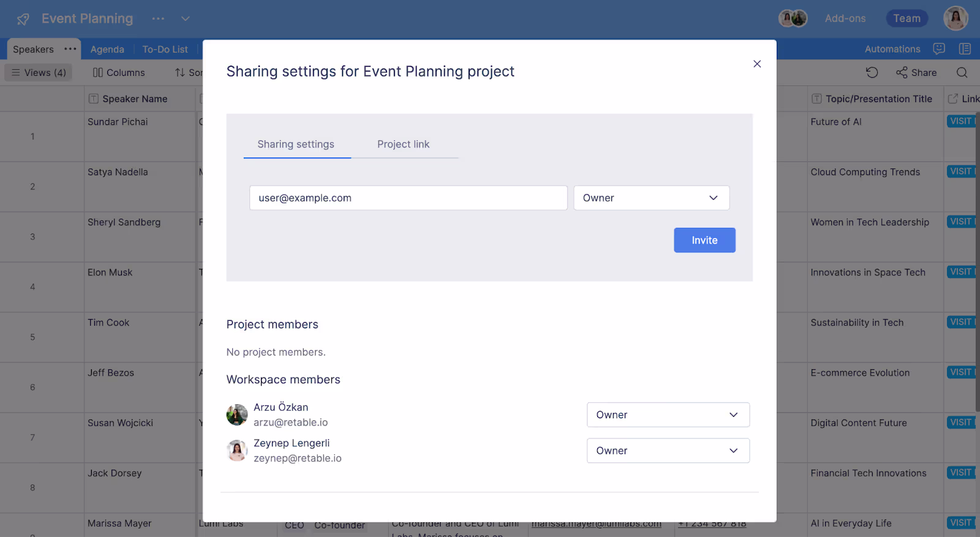This screenshot has width=980, height=537.
Task: Switch to the Agenda tab
Action: click(x=107, y=50)
